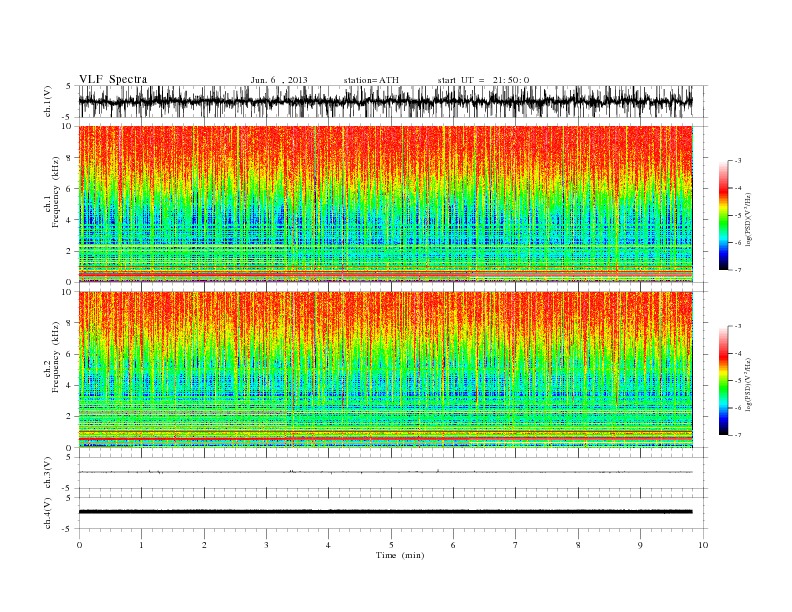Viewport: 792px width, 612px height.
Task: Click the '-4' tick on ch.2 color bar
Action: point(738,353)
